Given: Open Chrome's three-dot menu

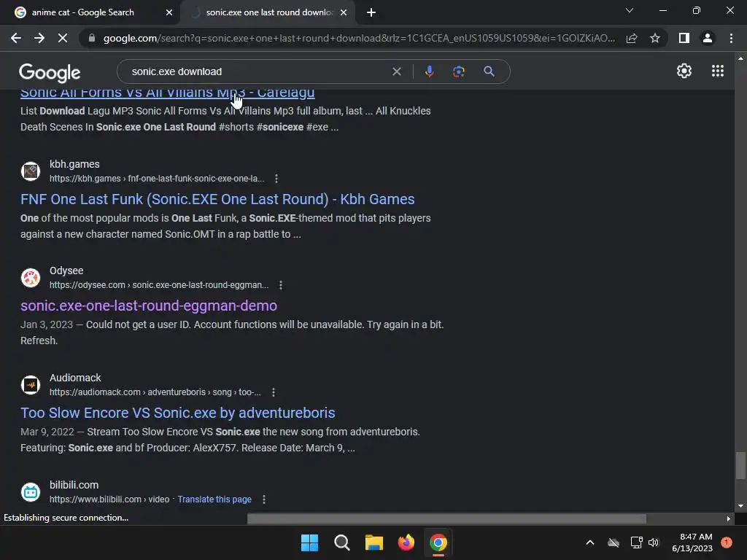Looking at the screenshot, I should (731, 38).
